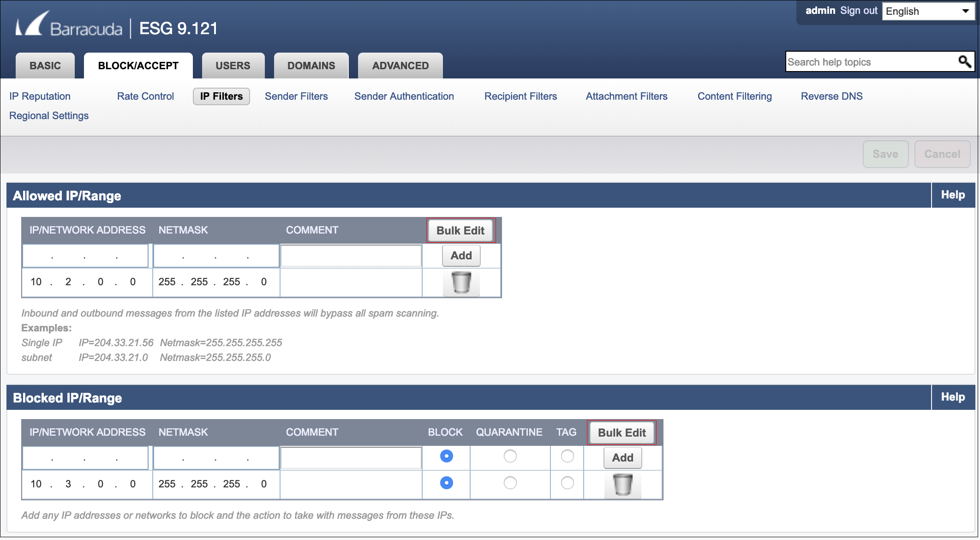The height and width of the screenshot is (540, 980).
Task: Click Add in the Allowed IP/Range section
Action: click(x=461, y=255)
